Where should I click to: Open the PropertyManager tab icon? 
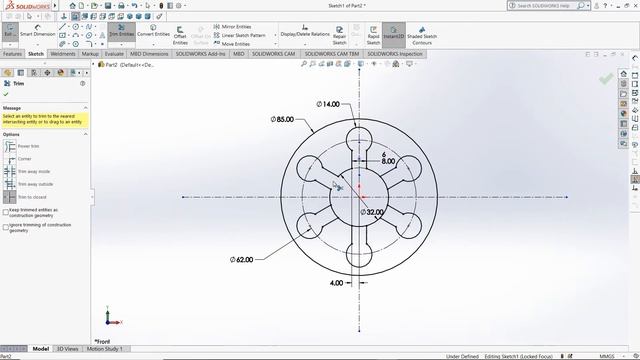[x=20, y=73]
